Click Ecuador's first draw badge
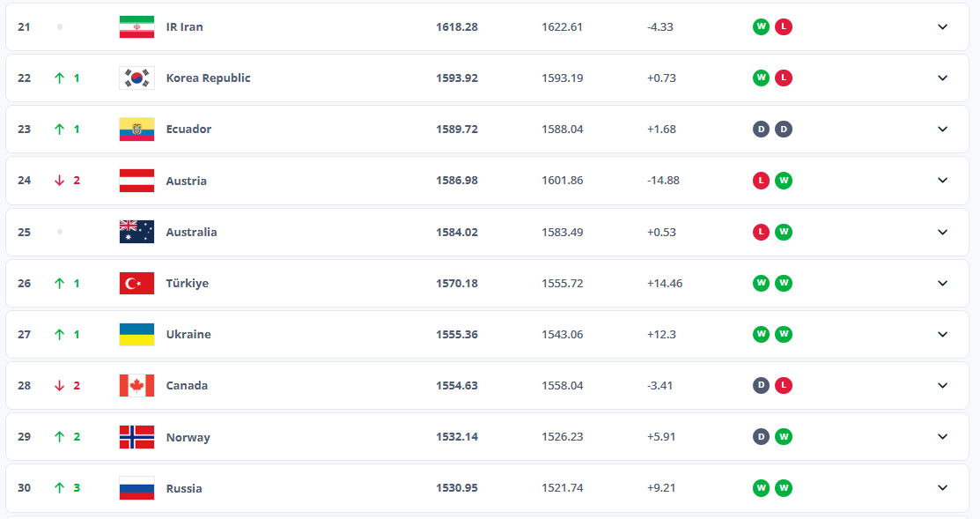Viewport: 980px width, 519px height. pos(761,129)
